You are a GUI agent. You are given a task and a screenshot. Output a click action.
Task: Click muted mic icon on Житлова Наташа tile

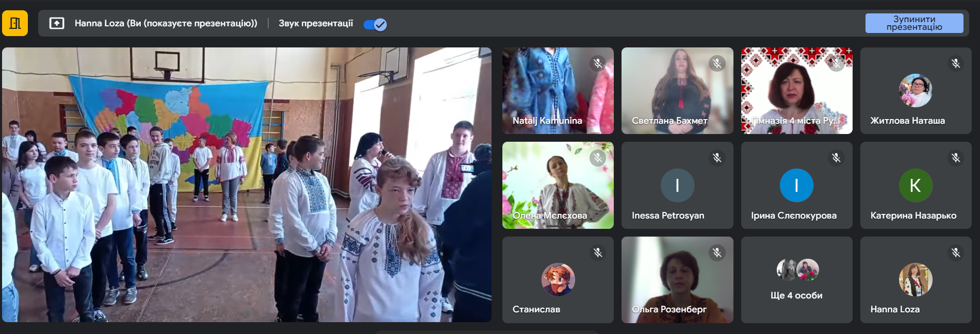click(956, 63)
